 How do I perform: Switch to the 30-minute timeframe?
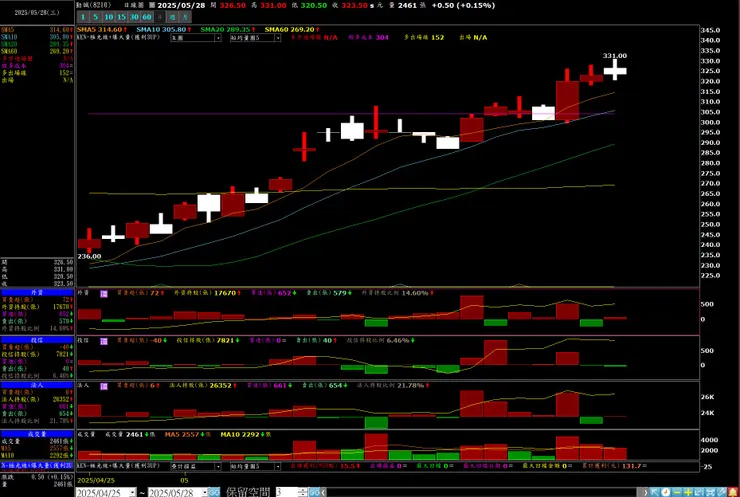(134, 17)
